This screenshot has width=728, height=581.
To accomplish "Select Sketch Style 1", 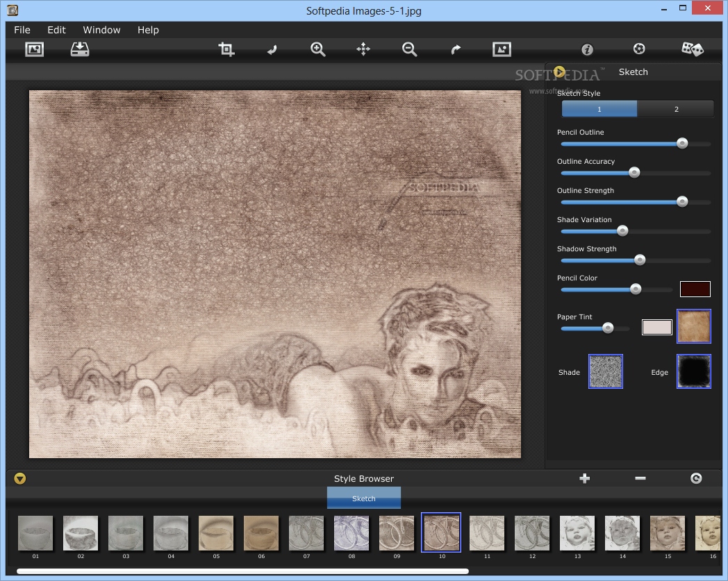I will click(599, 109).
